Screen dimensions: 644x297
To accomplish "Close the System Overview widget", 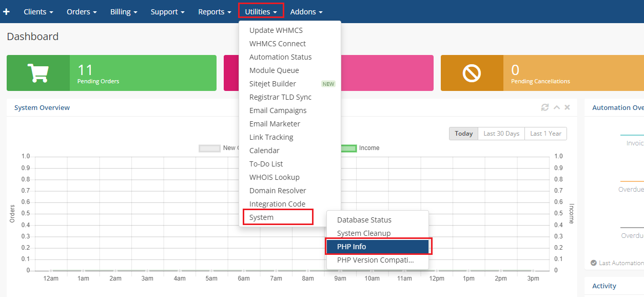I will pos(567,107).
